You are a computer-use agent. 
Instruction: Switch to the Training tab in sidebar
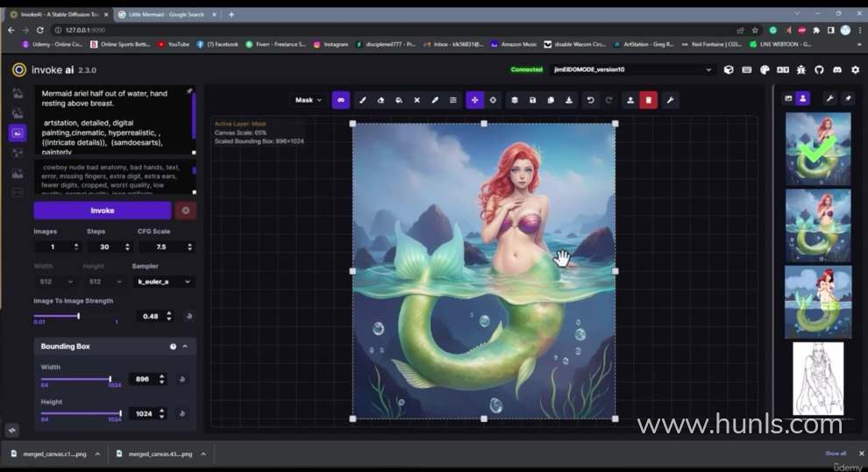pos(18,193)
